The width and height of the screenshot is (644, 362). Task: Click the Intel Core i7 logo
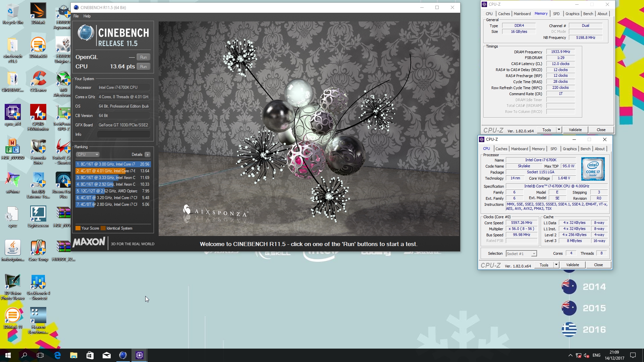tap(593, 169)
